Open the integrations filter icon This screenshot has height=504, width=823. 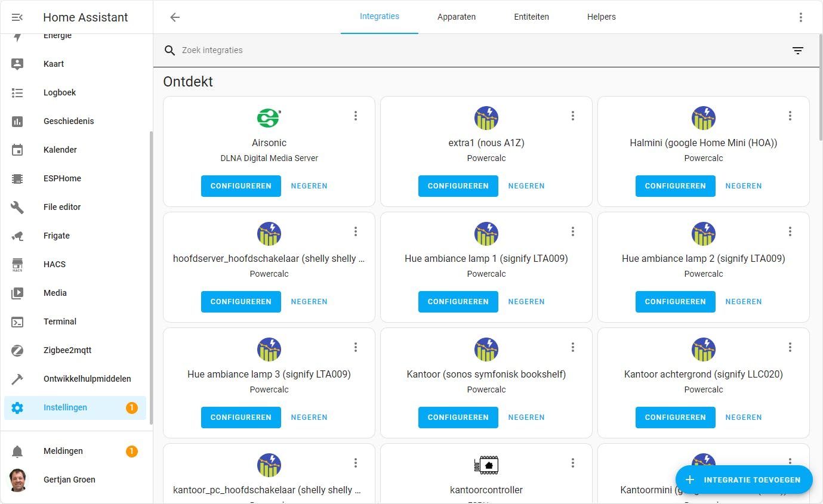click(x=798, y=51)
